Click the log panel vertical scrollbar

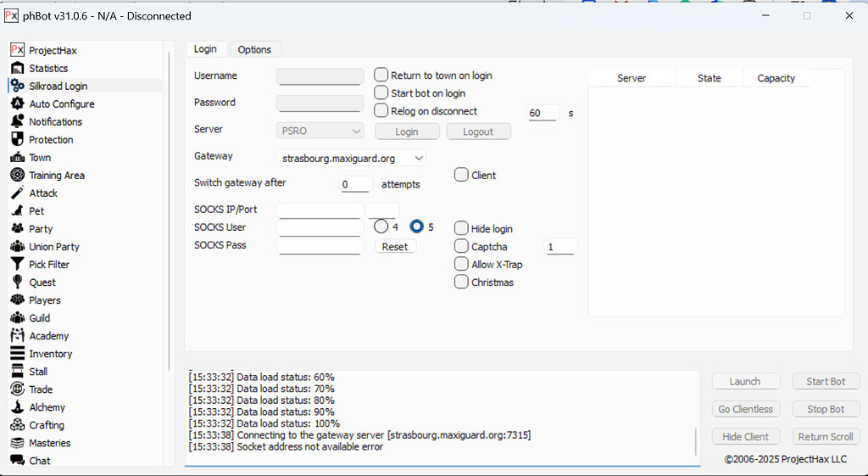[696, 442]
